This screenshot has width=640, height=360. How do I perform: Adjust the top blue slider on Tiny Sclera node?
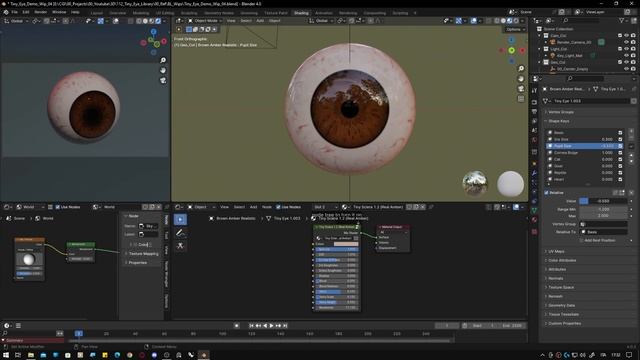[337, 249]
